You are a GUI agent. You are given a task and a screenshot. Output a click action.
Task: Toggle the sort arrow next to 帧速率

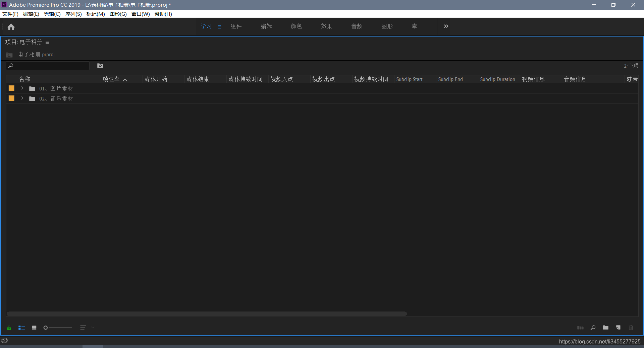pyautogui.click(x=125, y=80)
